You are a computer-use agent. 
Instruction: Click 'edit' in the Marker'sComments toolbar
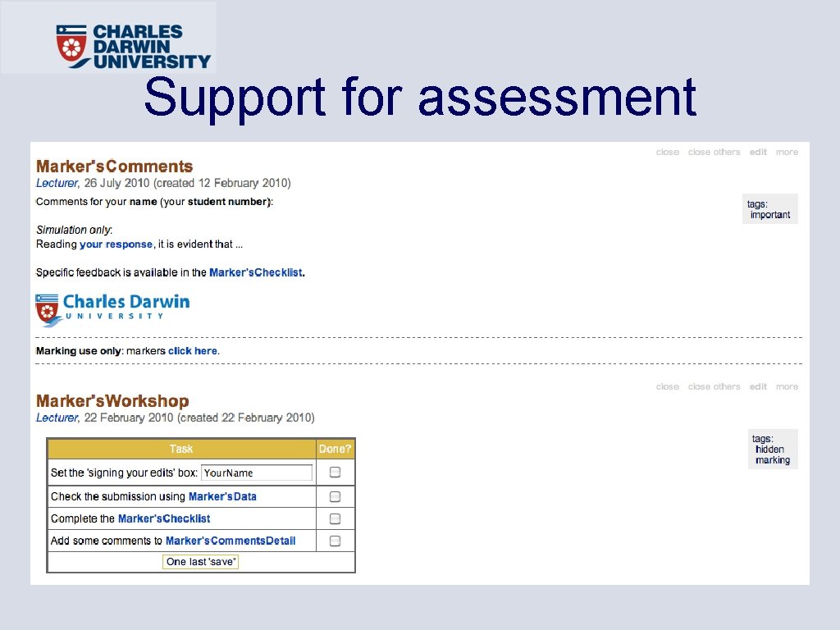point(758,152)
